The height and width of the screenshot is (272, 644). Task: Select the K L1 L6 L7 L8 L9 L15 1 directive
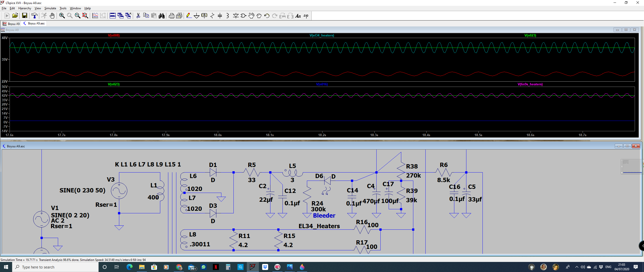pyautogui.click(x=148, y=164)
